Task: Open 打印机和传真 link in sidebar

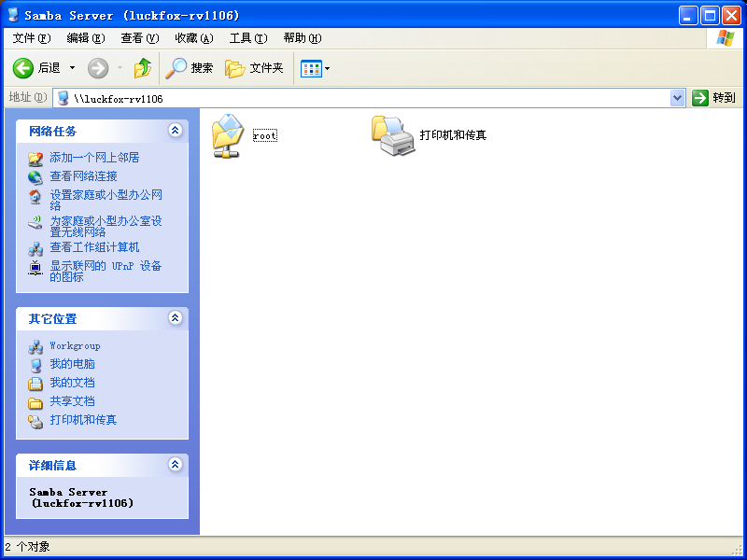Action: click(83, 419)
